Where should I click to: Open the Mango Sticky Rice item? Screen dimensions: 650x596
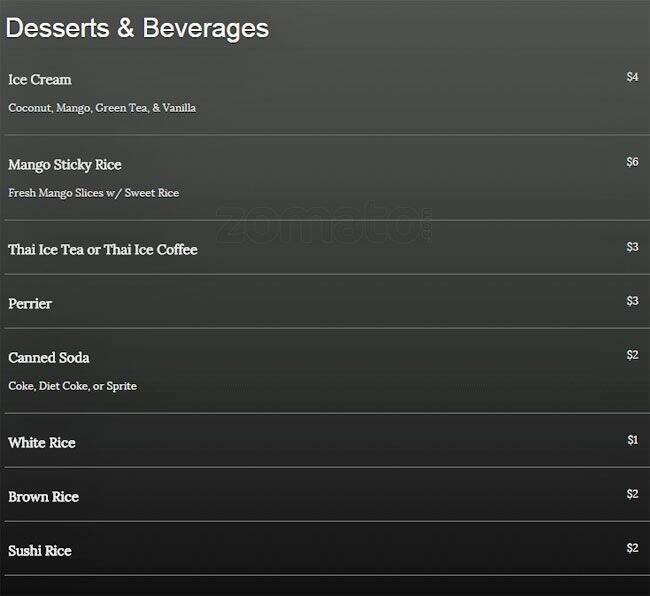(x=65, y=165)
